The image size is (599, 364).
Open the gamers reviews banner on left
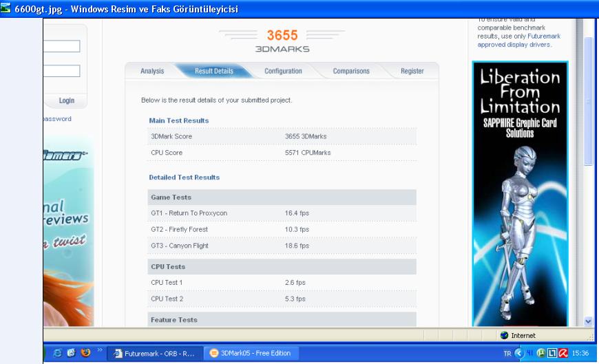tap(68, 231)
